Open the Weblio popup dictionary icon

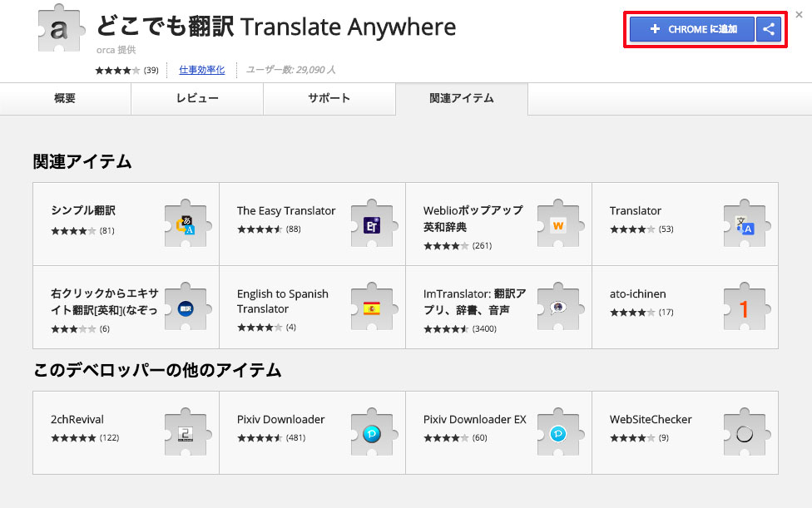pos(560,224)
